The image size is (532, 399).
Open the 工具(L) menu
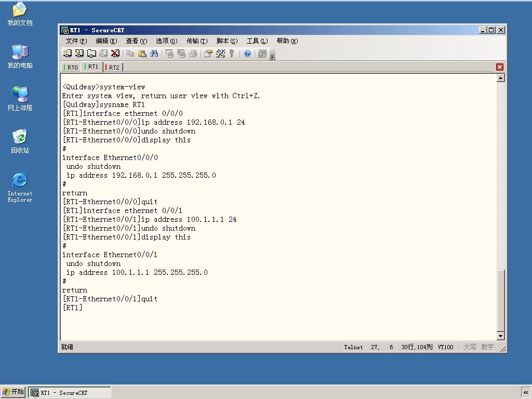click(x=257, y=41)
